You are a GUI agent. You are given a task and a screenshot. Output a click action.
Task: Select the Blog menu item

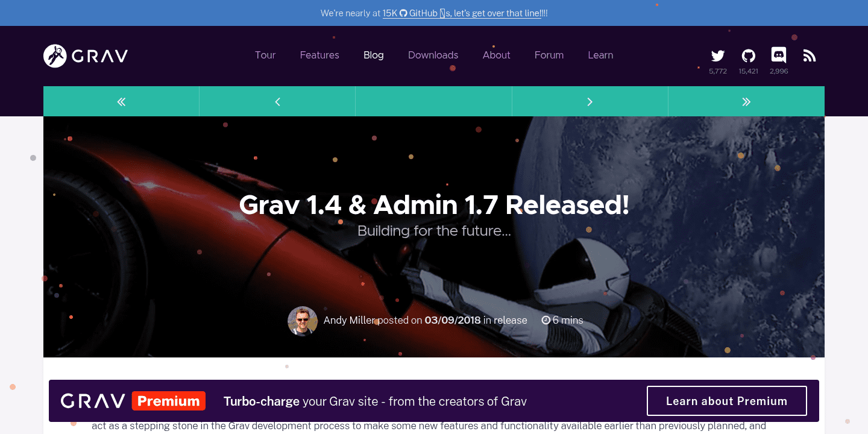tap(373, 55)
